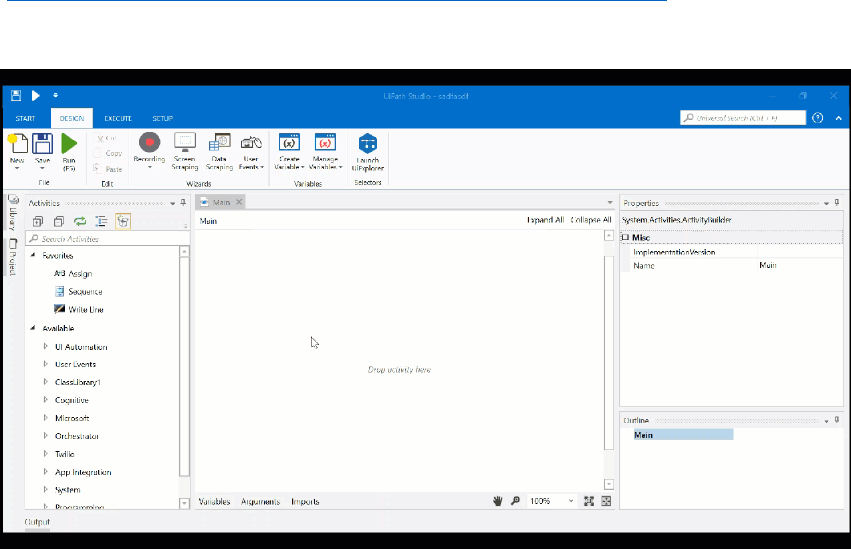The width and height of the screenshot is (851, 549).
Task: Switch to the EXECUTE ribbon tab
Action: pyautogui.click(x=118, y=118)
